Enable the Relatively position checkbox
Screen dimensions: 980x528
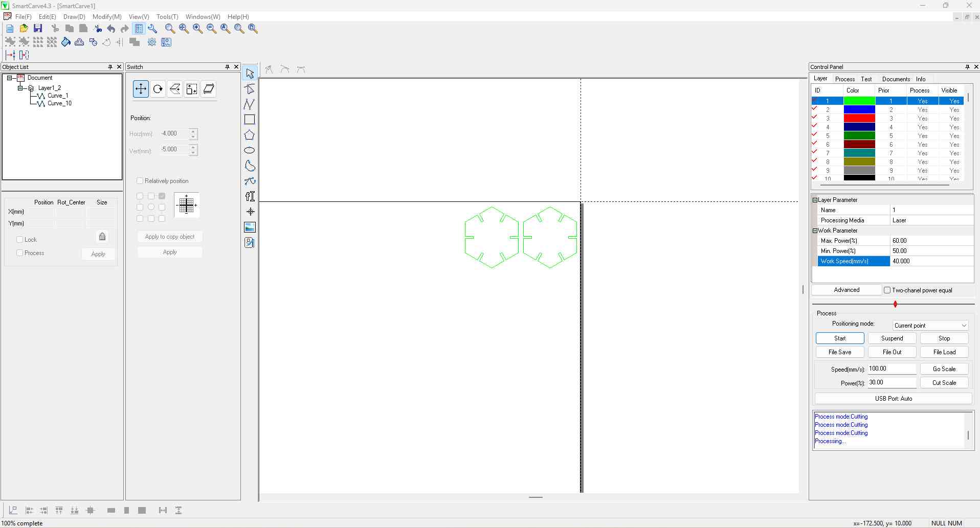pyautogui.click(x=140, y=181)
